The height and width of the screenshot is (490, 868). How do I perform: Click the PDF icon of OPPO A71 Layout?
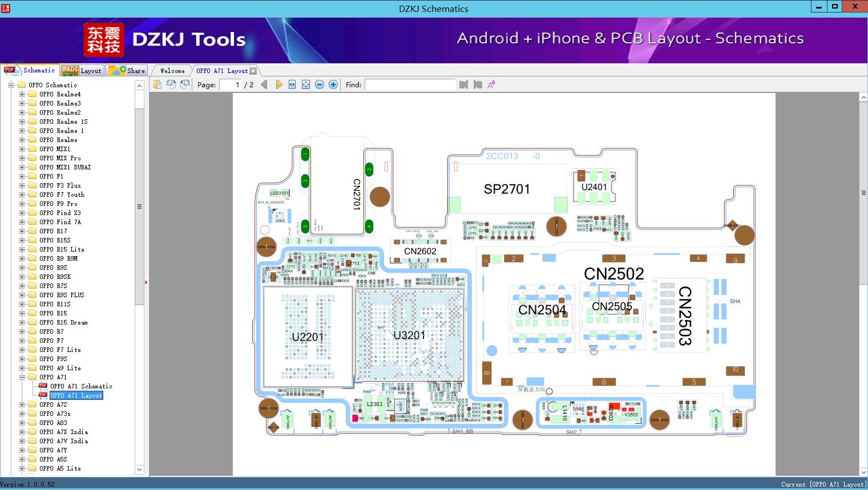(x=43, y=395)
